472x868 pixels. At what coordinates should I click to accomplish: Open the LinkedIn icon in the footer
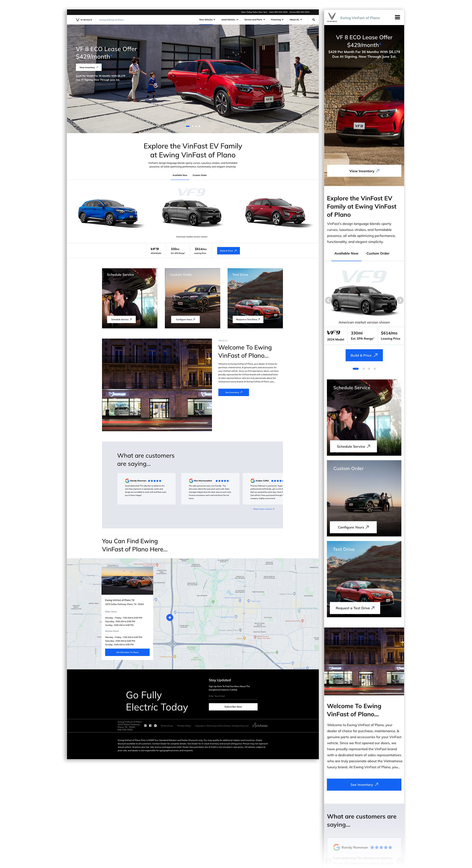pyautogui.click(x=145, y=726)
